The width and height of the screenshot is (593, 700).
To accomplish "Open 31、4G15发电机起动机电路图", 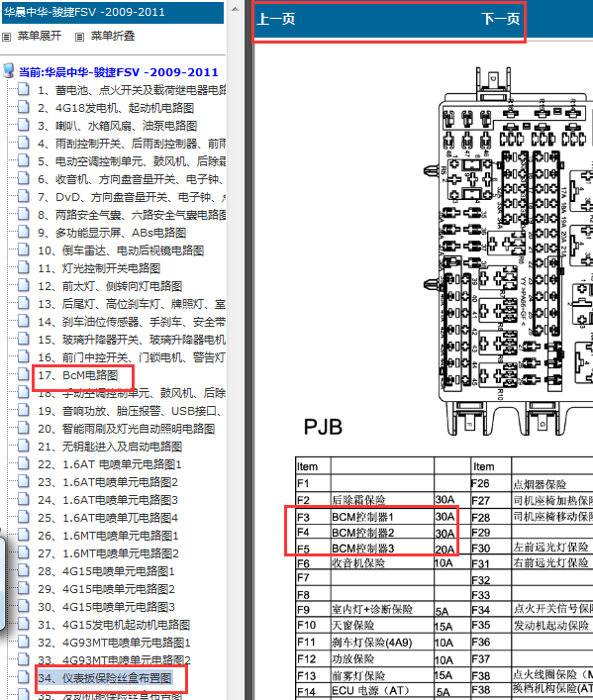I will [x=114, y=625].
